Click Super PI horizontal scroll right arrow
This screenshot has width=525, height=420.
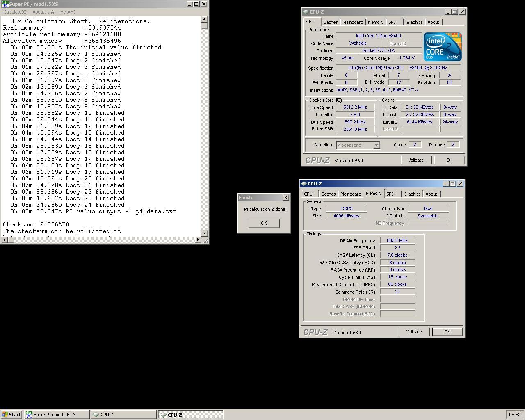[x=198, y=240]
